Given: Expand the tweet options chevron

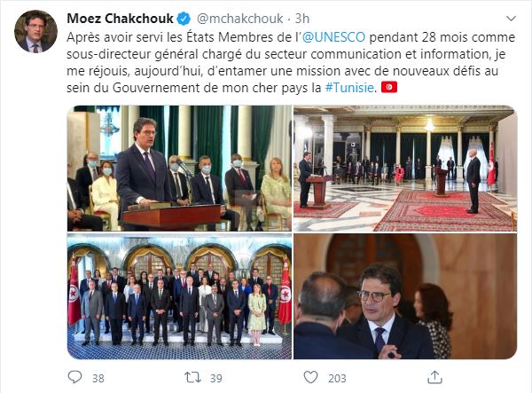Looking at the screenshot, I should tap(511, 19).
